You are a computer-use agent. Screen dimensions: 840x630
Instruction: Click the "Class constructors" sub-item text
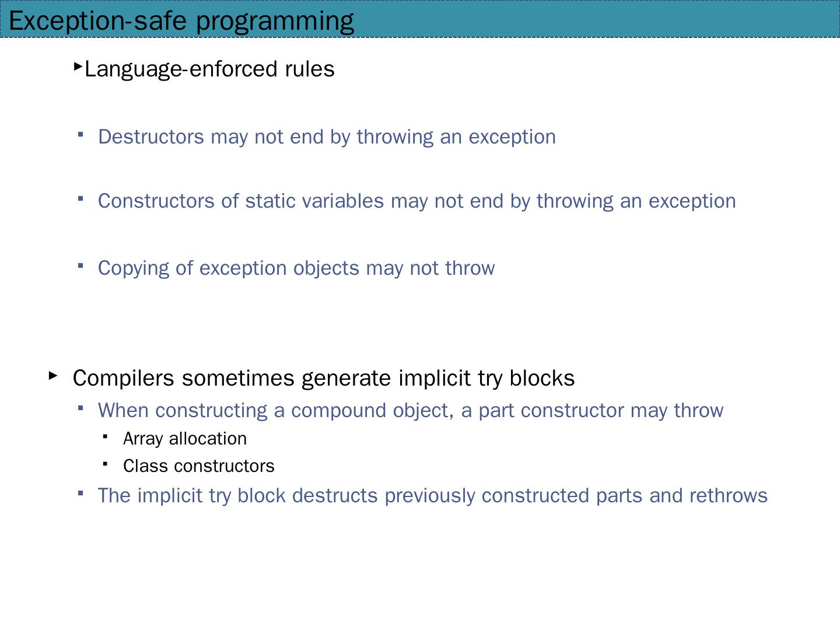[x=198, y=467]
